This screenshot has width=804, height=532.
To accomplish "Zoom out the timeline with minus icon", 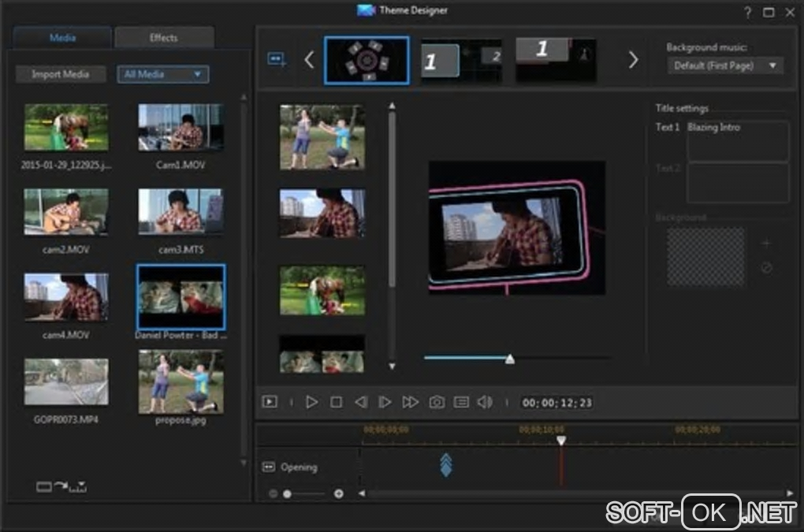I will (x=274, y=494).
